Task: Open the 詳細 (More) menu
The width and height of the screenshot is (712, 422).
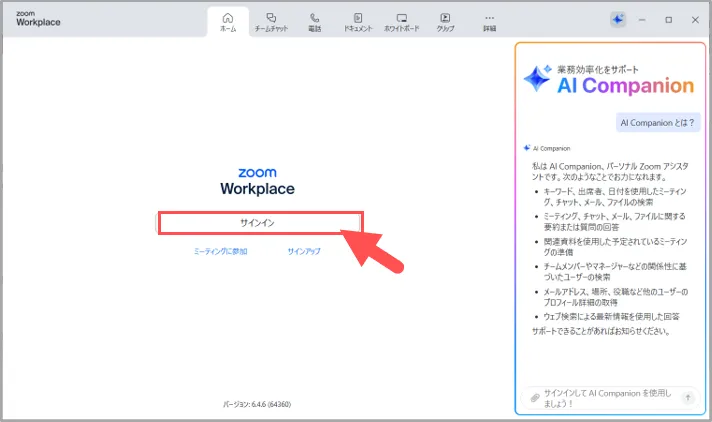Action: (x=489, y=22)
